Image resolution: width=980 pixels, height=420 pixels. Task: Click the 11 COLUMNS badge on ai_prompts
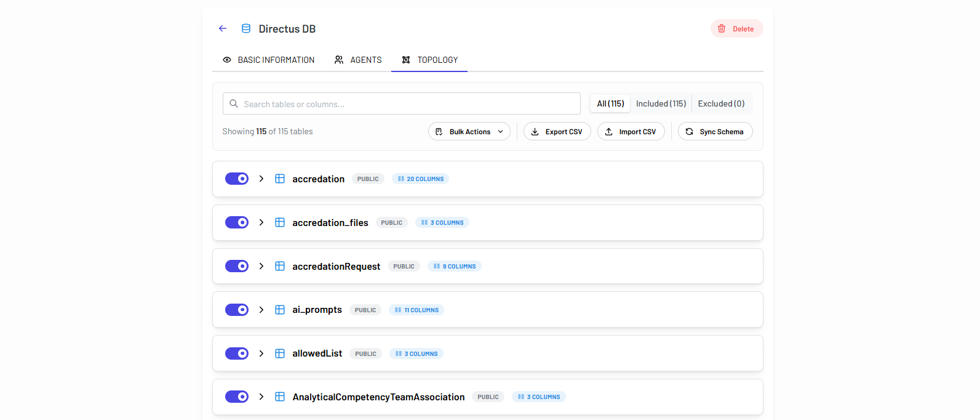click(x=416, y=310)
